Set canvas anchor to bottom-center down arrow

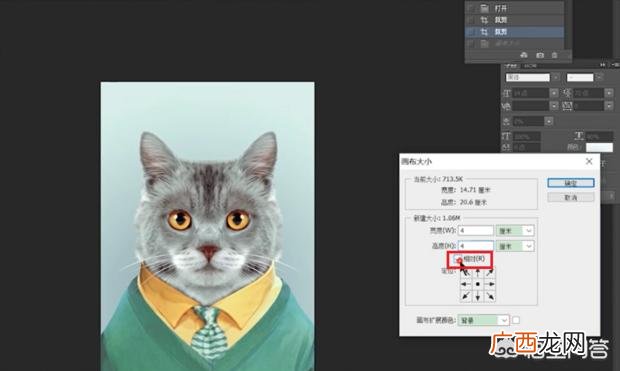click(478, 296)
